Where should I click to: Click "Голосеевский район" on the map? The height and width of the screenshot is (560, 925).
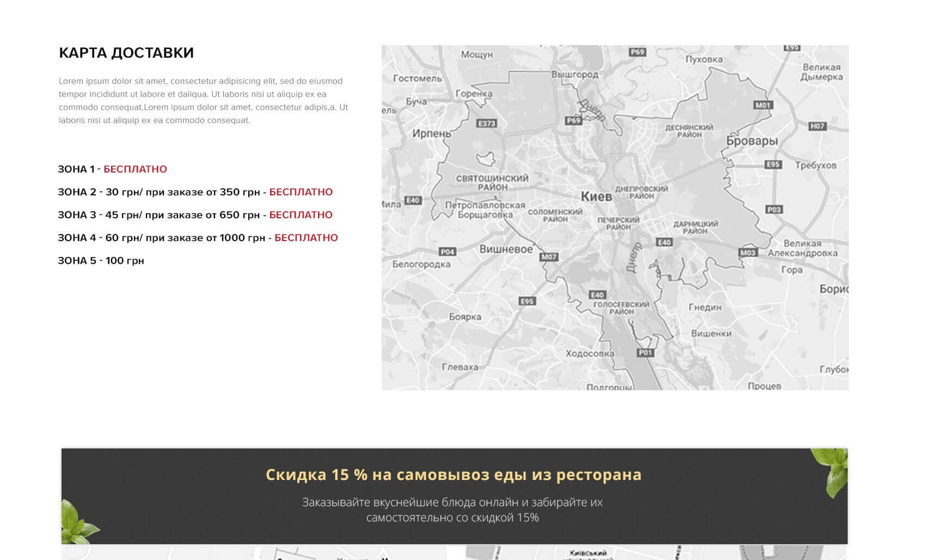click(x=621, y=308)
